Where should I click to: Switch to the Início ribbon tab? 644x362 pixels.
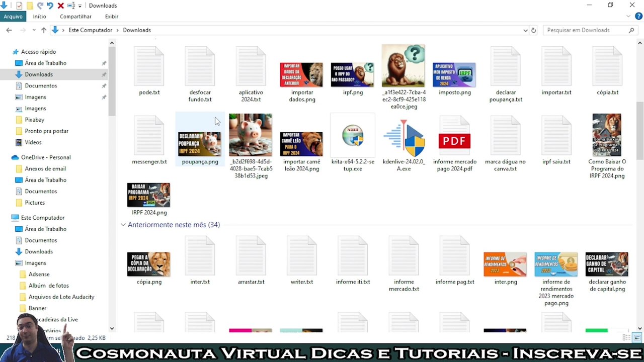point(39,17)
